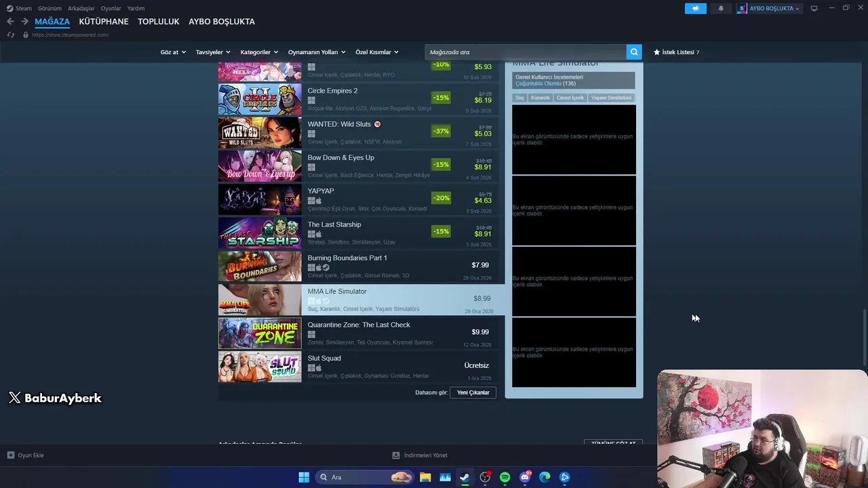
Task: Open Quarantine Zone: The Last Check thumbnail
Action: pyautogui.click(x=260, y=333)
